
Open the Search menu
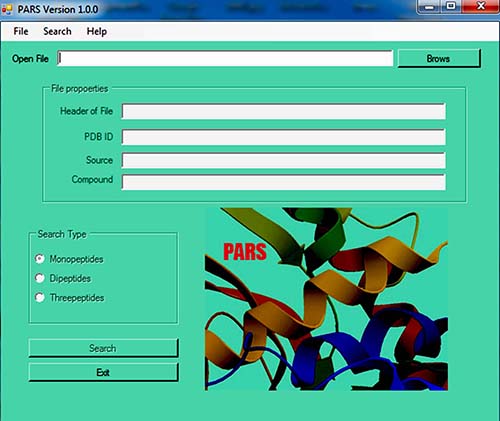(x=57, y=31)
